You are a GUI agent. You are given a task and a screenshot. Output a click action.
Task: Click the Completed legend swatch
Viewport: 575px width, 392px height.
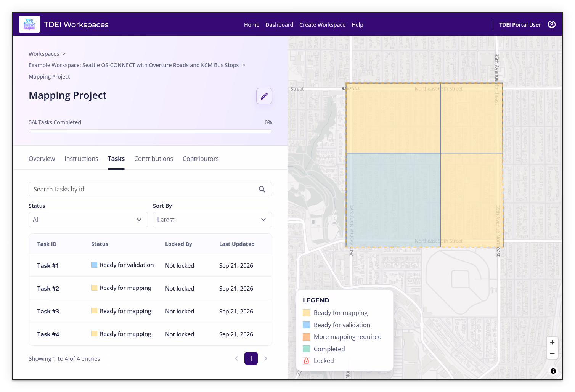[306, 349]
